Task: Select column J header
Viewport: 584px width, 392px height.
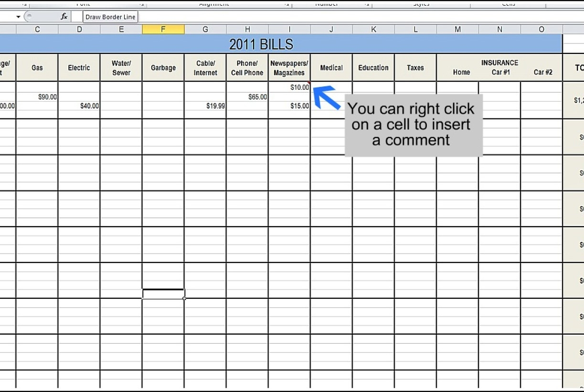Action: pos(331,30)
